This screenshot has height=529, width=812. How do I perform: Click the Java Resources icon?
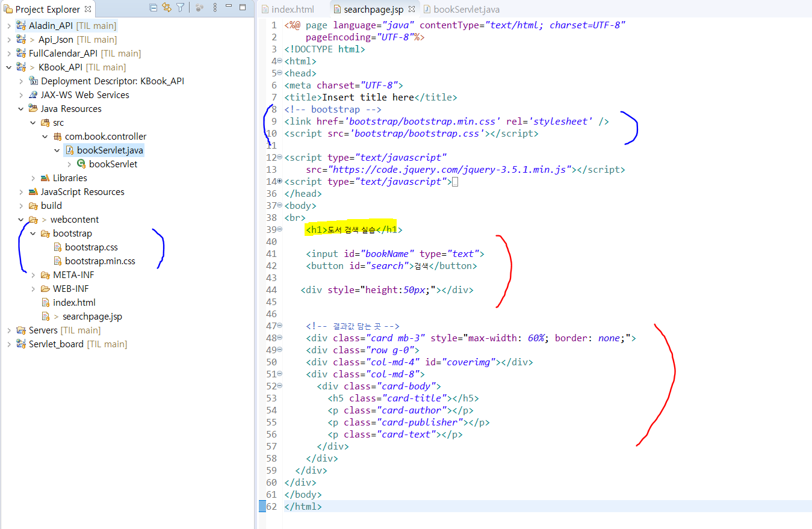[33, 109]
